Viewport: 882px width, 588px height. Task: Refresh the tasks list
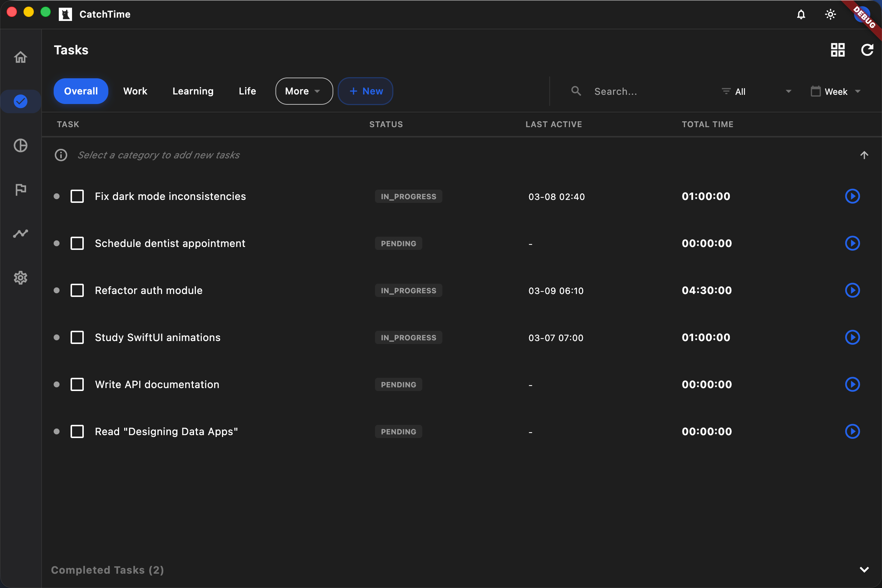click(867, 50)
